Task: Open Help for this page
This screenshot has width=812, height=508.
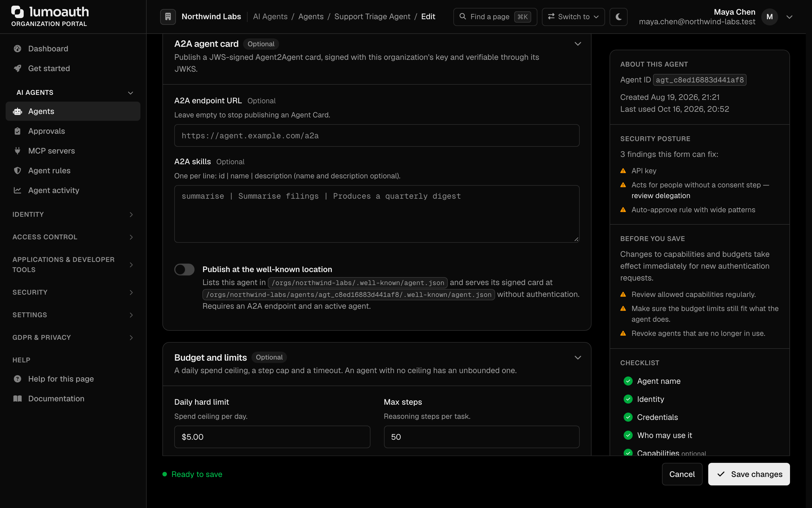Action: click(x=73, y=379)
